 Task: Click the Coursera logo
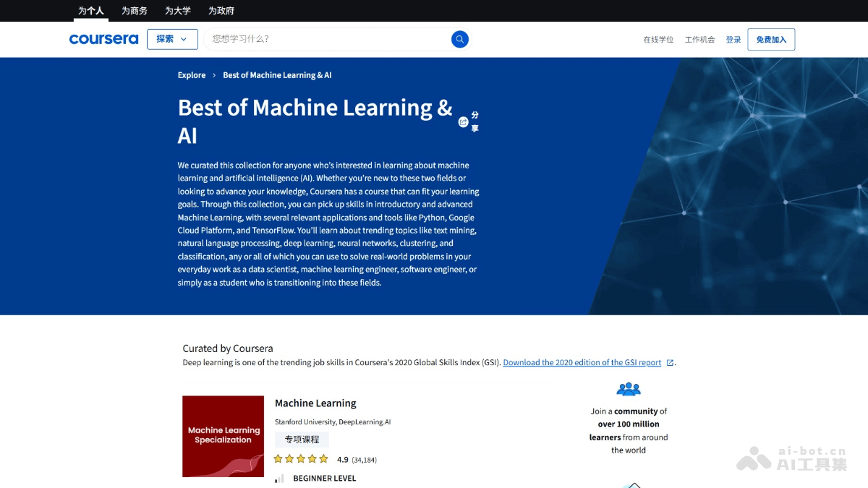tap(103, 39)
